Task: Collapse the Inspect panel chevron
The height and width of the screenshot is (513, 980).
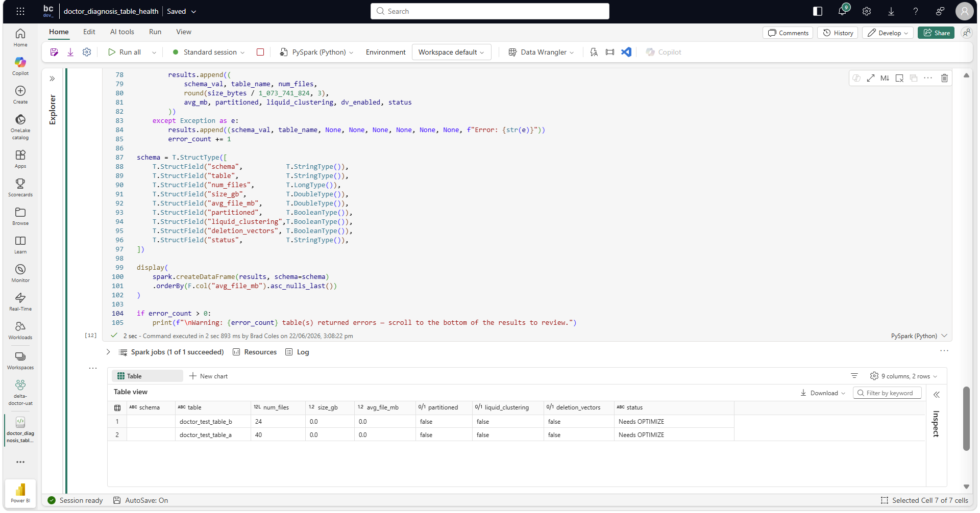Action: pyautogui.click(x=937, y=394)
